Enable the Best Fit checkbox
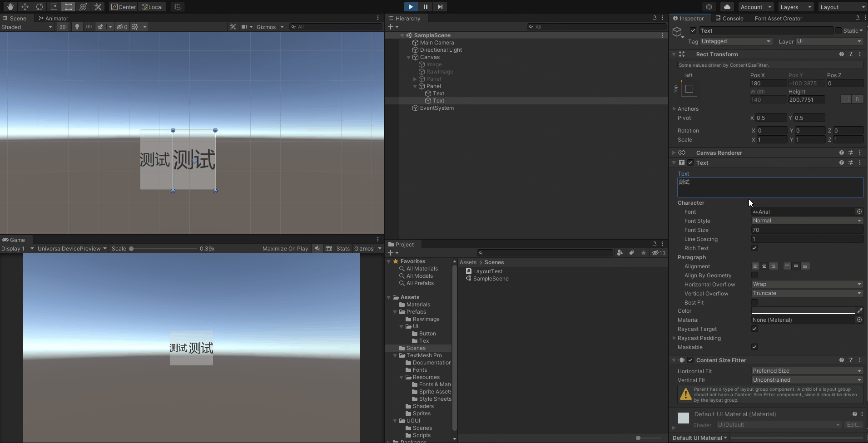 [x=755, y=302]
